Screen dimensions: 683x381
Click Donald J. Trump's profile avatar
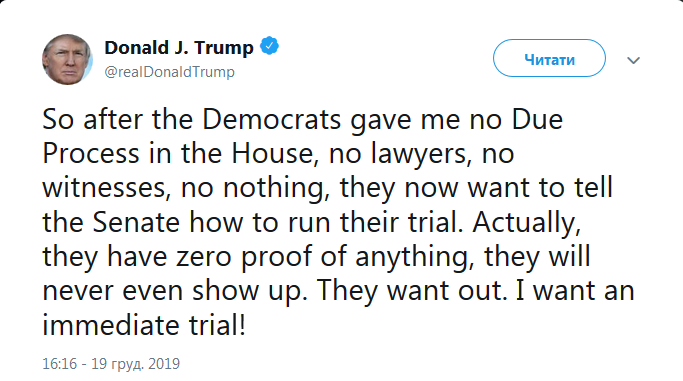click(x=67, y=59)
